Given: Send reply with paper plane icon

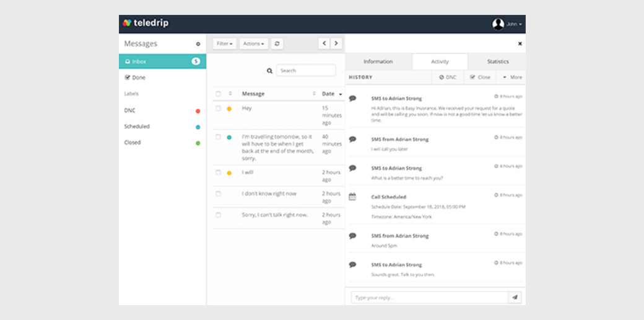Looking at the screenshot, I should pos(515,298).
